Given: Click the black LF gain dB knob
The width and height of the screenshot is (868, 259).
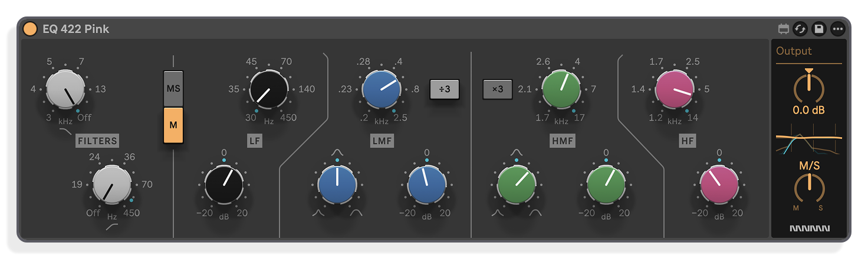Looking at the screenshot, I should pos(224,184).
